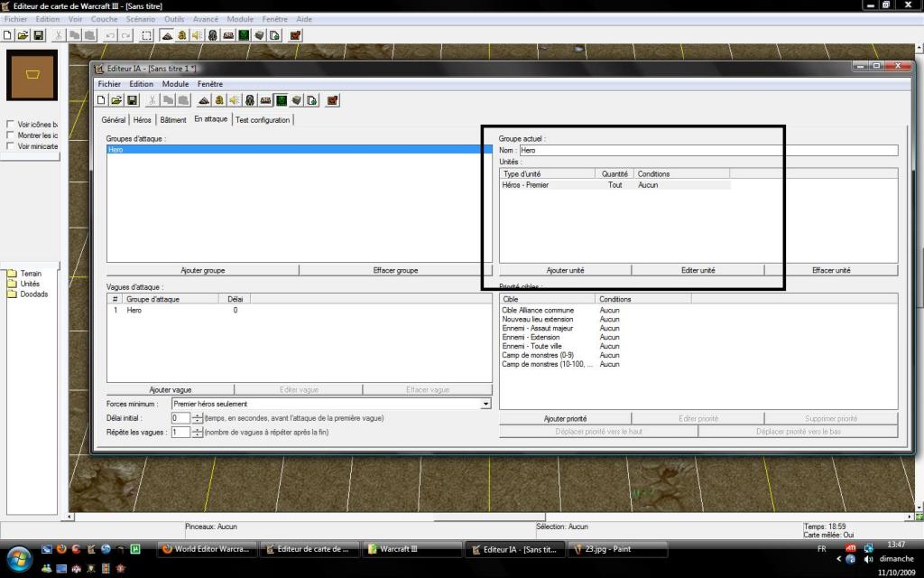Click the 'Délai initial' value field
This screenshot has width=924, height=578.
(x=180, y=418)
